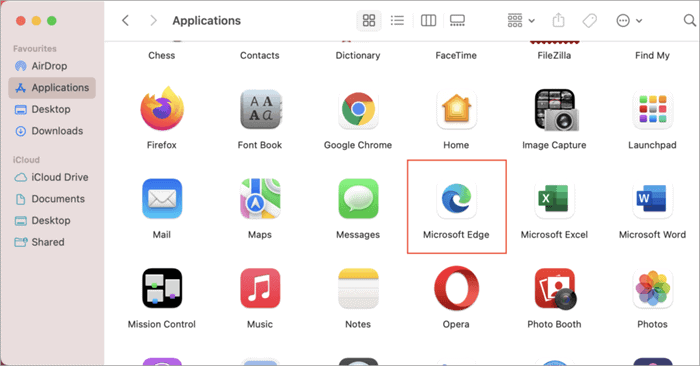700x366 pixels.
Task: Select the Launchpad app icon
Action: [652, 109]
